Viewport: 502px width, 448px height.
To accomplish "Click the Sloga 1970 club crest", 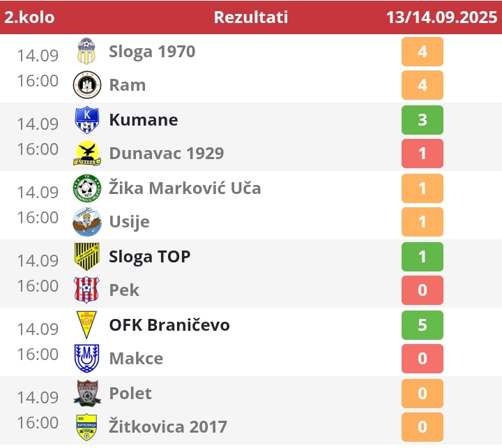I will (x=86, y=51).
